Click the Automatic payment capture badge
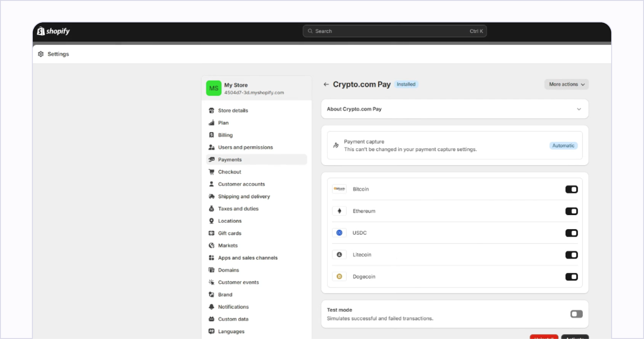Screen dimensions: 644x339 [x=563, y=146]
